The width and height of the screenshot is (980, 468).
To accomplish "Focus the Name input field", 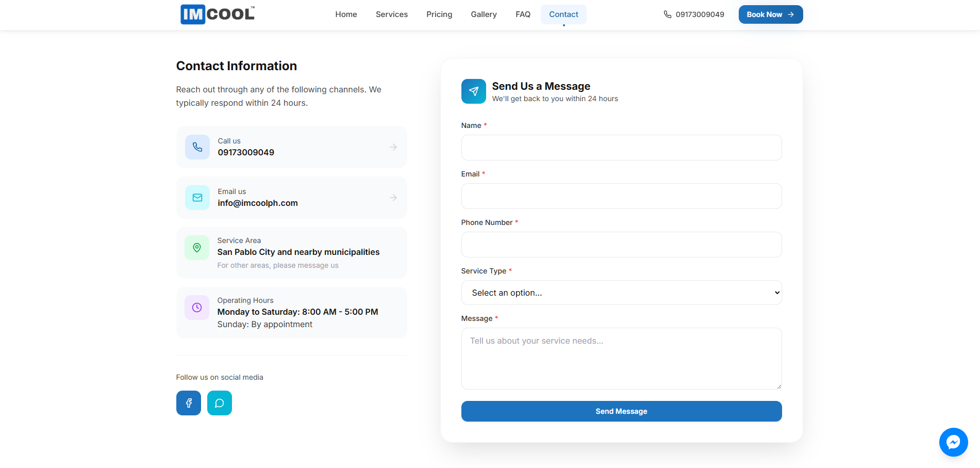I will click(x=622, y=148).
